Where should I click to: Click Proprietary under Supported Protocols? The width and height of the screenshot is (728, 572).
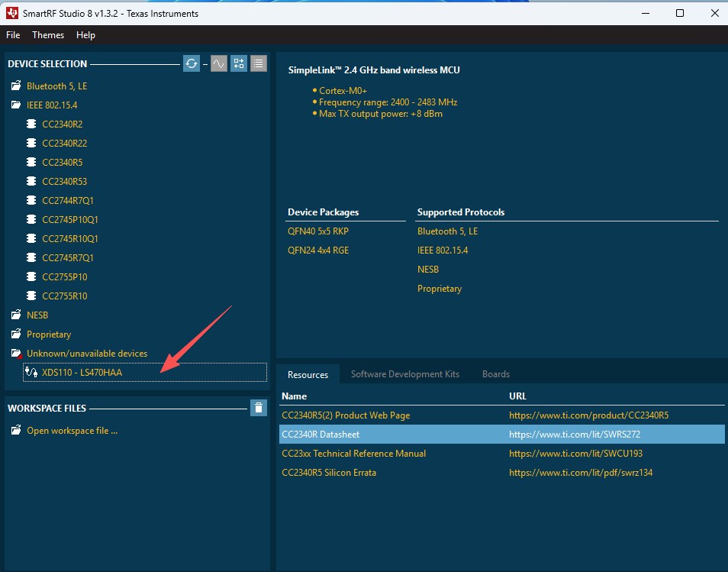pyautogui.click(x=440, y=289)
